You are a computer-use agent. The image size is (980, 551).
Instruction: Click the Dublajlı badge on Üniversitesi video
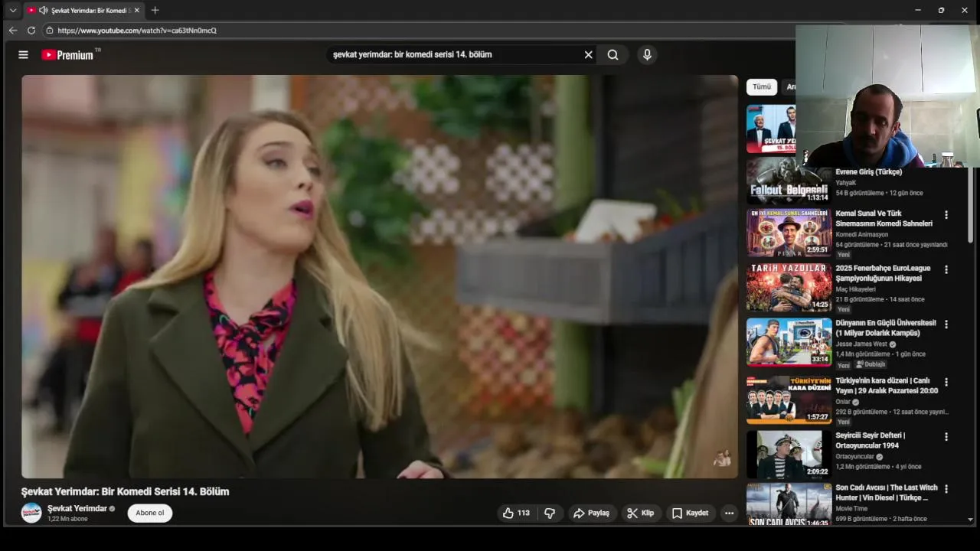point(871,364)
